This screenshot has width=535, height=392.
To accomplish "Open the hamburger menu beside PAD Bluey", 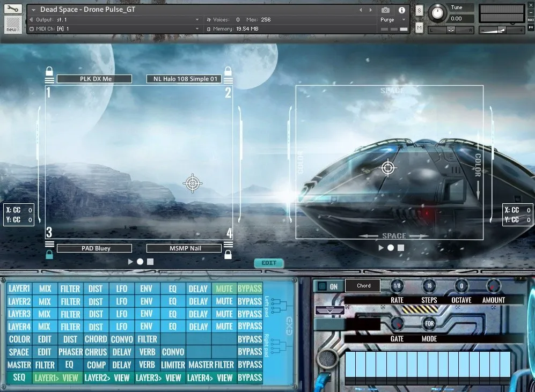I will tap(49, 243).
